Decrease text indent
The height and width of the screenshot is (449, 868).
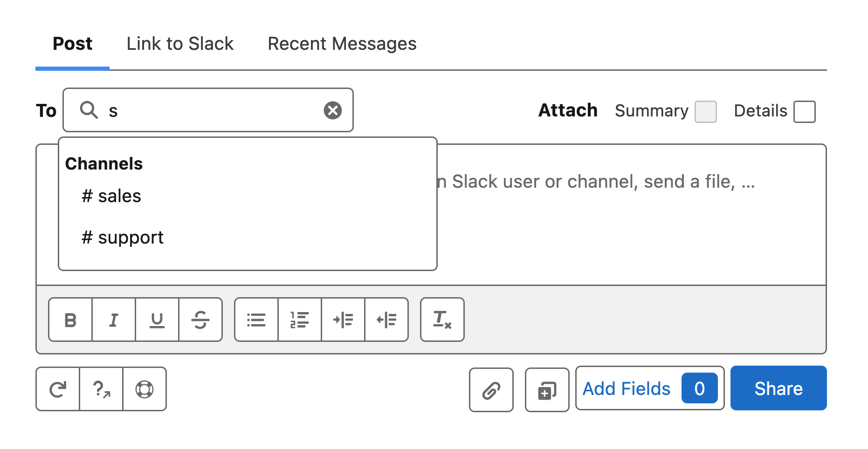386,320
